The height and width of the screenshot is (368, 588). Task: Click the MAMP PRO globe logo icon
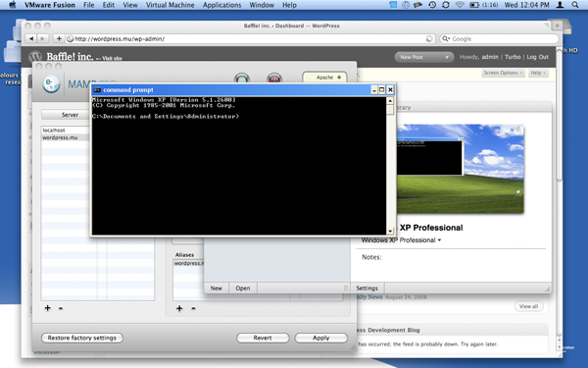(51, 84)
